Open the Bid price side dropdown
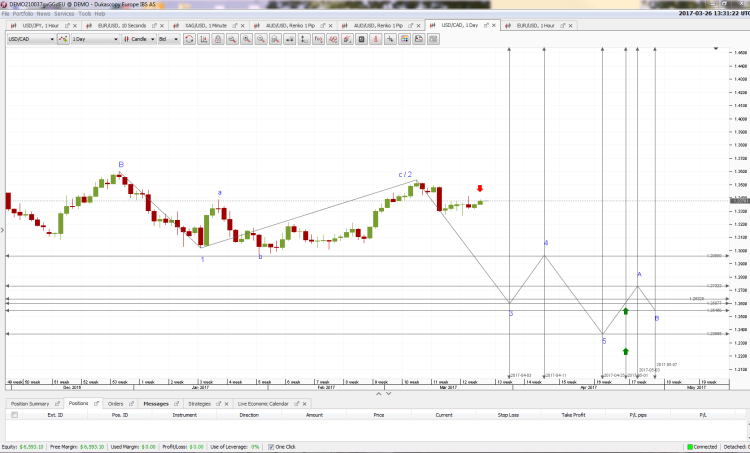This screenshot has width=750, height=453. [x=169, y=39]
